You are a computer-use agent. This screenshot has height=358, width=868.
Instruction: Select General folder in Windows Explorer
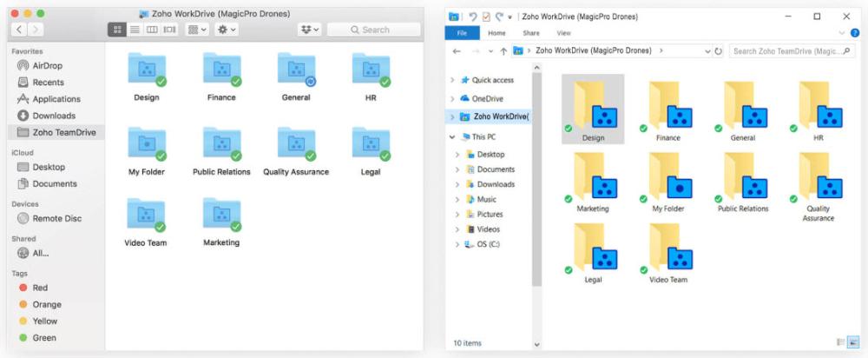(x=743, y=109)
